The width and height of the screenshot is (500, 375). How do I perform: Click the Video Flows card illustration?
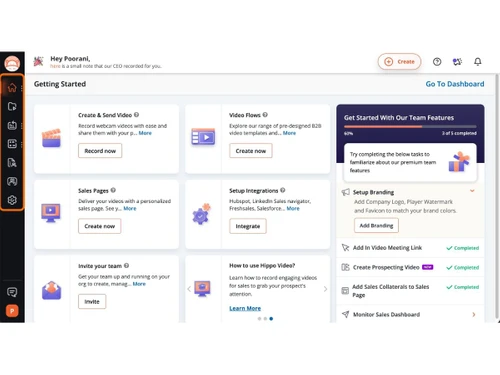pos(203,137)
